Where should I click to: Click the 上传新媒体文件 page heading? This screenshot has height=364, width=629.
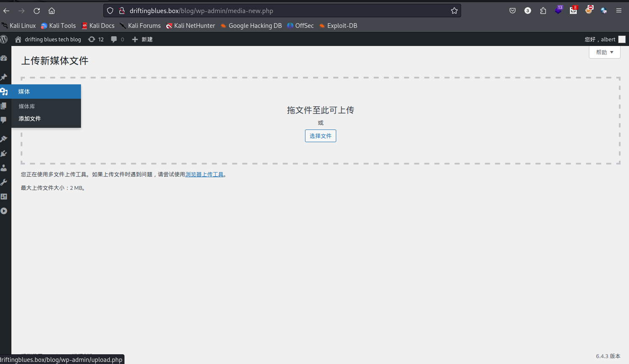pos(55,61)
